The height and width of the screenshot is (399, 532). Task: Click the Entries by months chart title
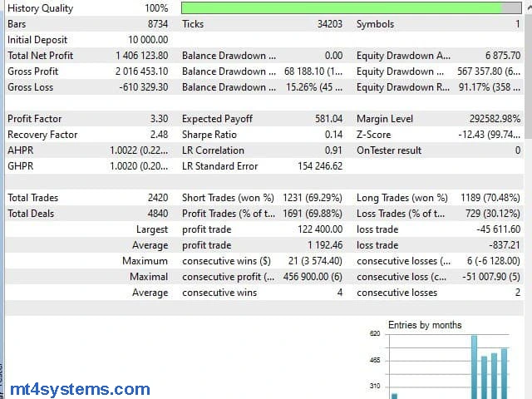pyautogui.click(x=425, y=325)
